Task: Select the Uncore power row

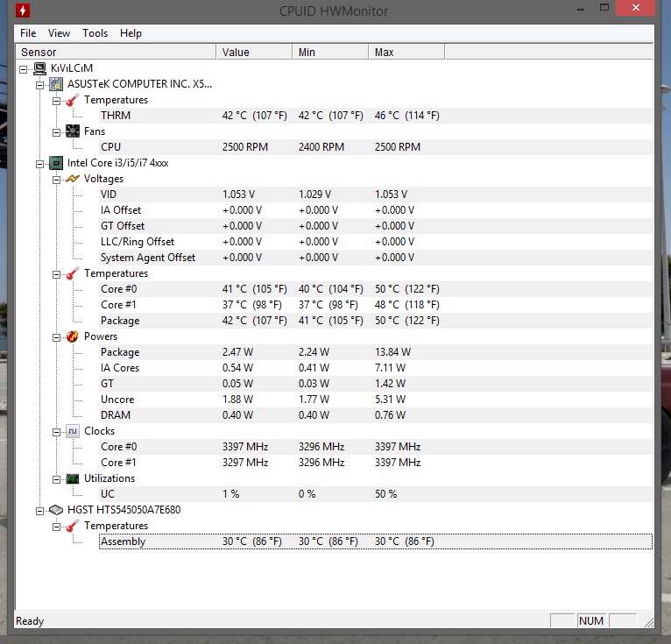Action: coord(376,400)
